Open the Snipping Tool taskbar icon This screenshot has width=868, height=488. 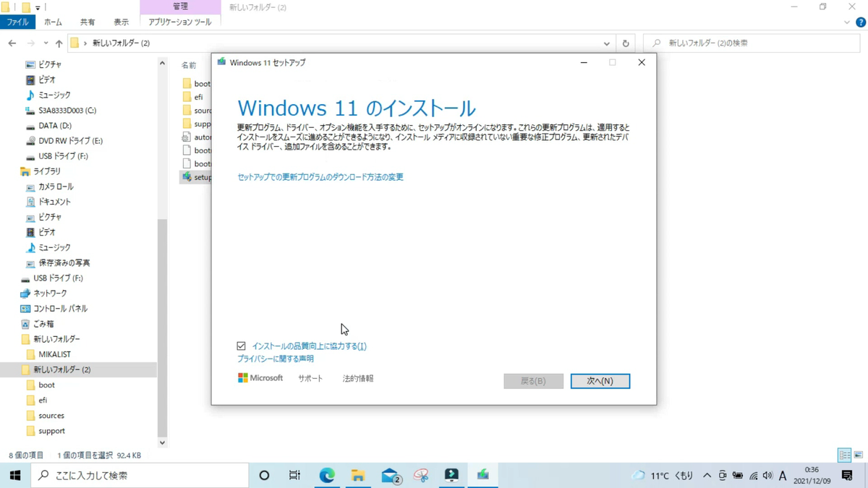[421, 475]
